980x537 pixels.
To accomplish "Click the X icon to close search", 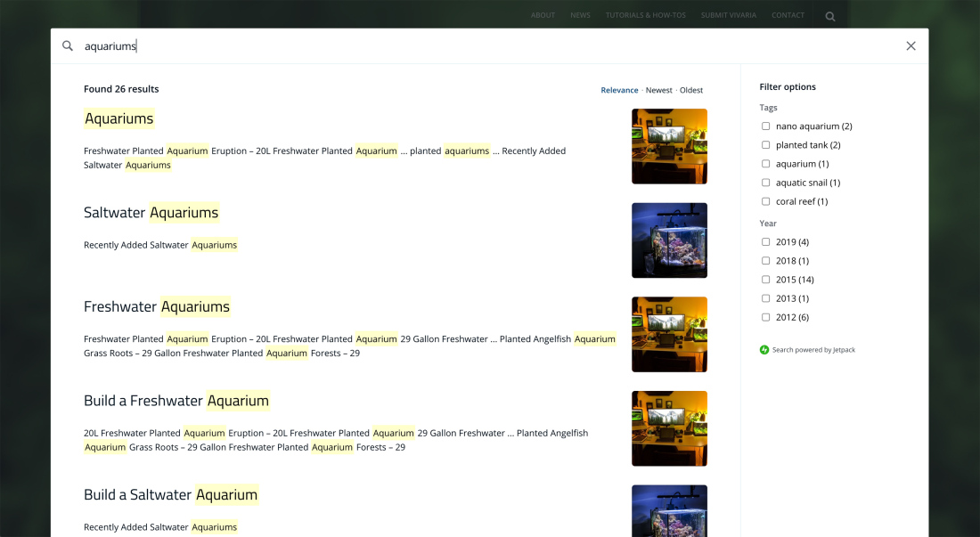I will [x=911, y=45].
